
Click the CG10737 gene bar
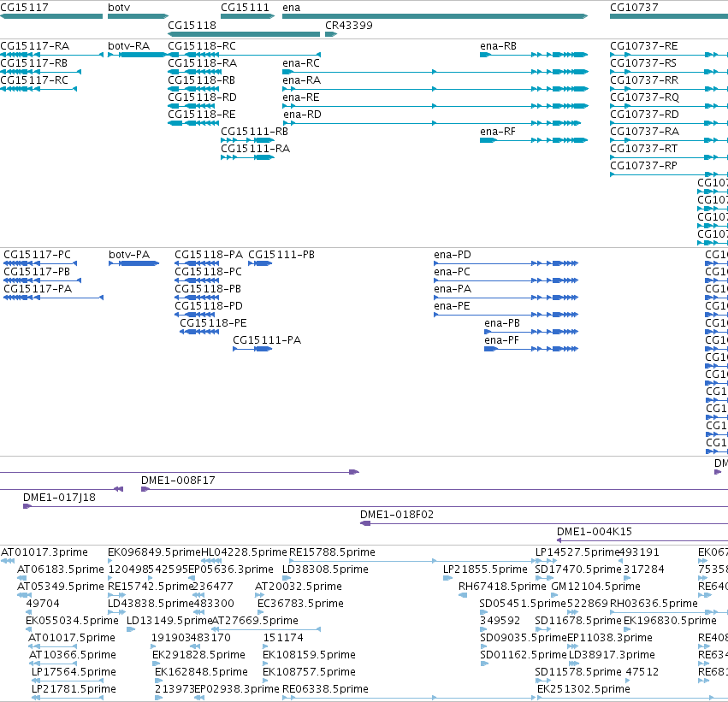pos(669,16)
